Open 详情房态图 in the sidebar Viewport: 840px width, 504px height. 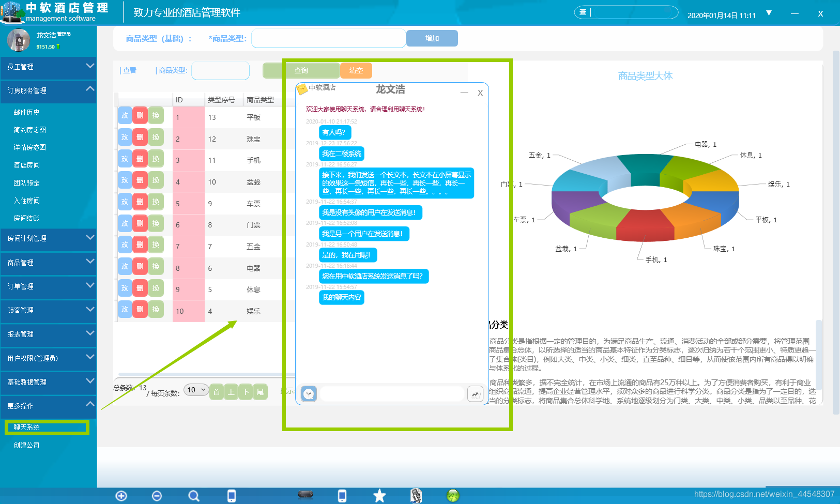click(30, 147)
